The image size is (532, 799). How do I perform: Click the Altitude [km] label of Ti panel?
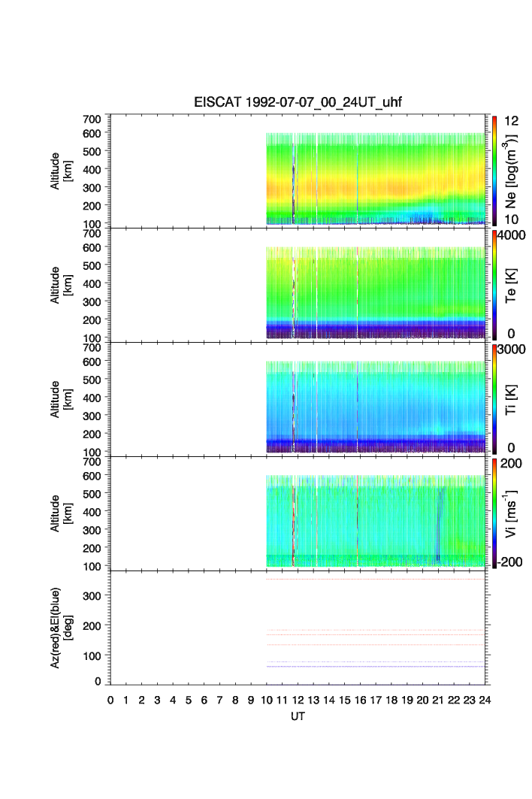click(x=61, y=400)
